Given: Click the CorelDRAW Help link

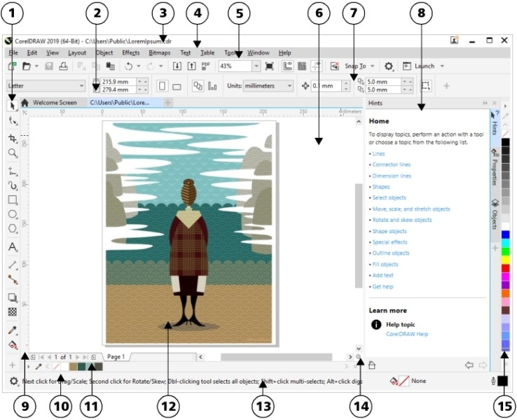Looking at the screenshot, I should pyautogui.click(x=407, y=334).
